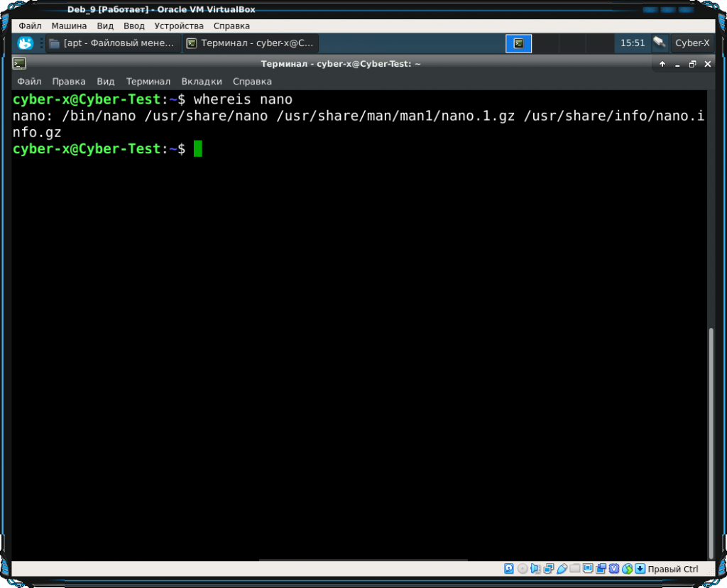This screenshot has height=588, width=727.
Task: Close the terminal window
Action: click(x=708, y=64)
